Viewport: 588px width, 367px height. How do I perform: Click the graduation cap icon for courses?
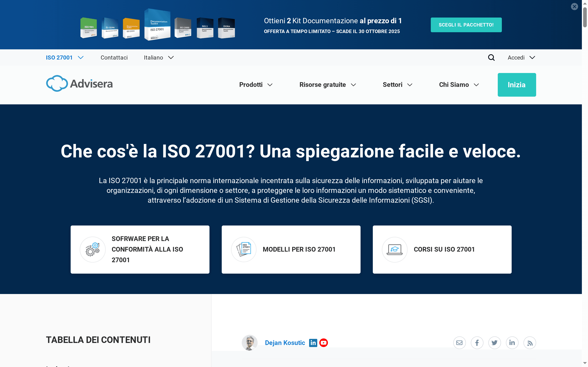coord(394,249)
